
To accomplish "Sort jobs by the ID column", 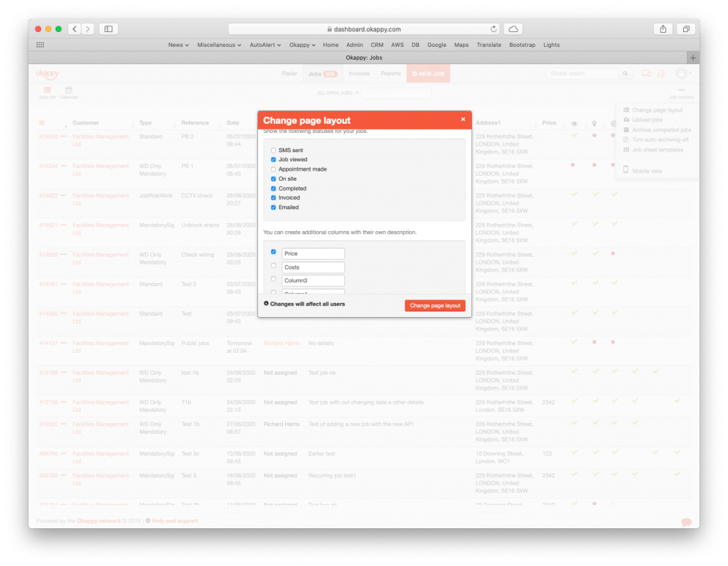I will [42, 123].
